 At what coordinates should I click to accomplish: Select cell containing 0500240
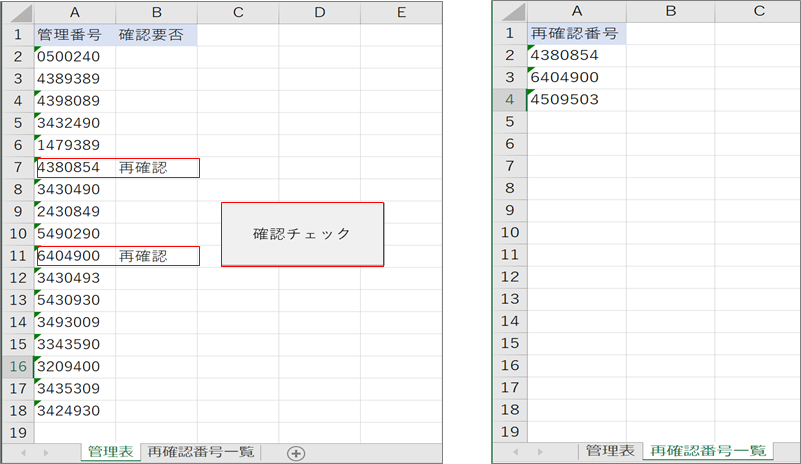click(x=75, y=57)
